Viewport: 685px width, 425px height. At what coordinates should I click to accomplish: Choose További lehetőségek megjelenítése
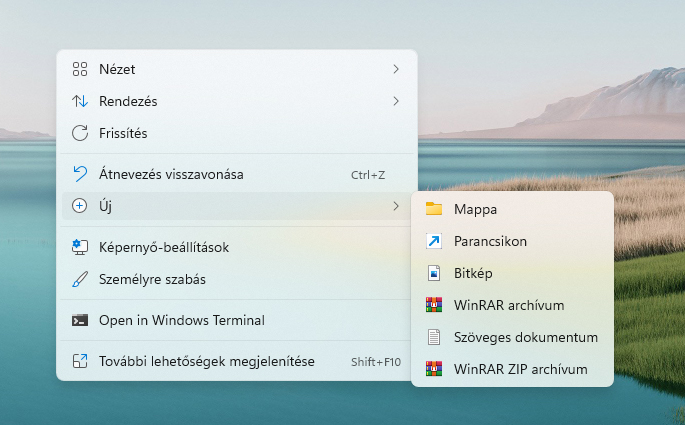coord(207,361)
